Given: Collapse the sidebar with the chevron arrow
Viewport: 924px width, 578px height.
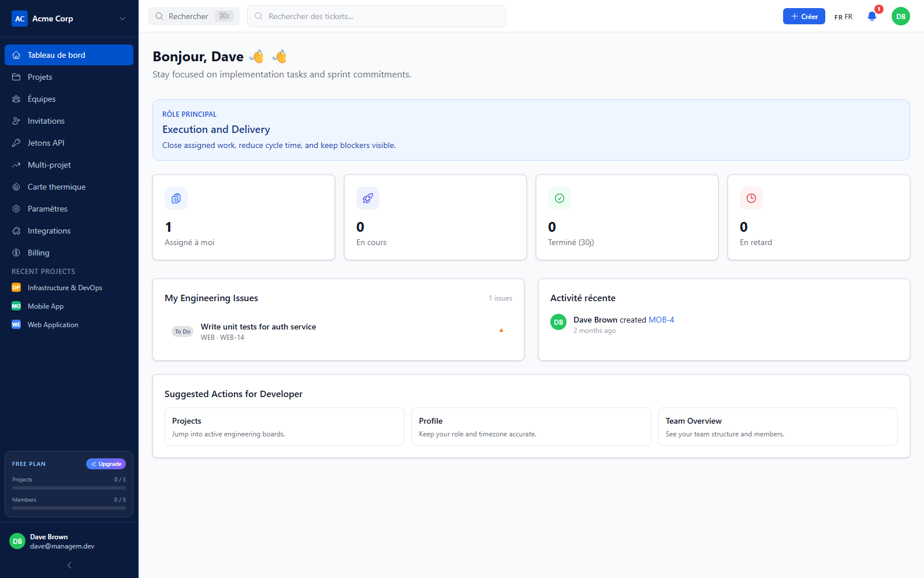Looking at the screenshot, I should click(69, 565).
